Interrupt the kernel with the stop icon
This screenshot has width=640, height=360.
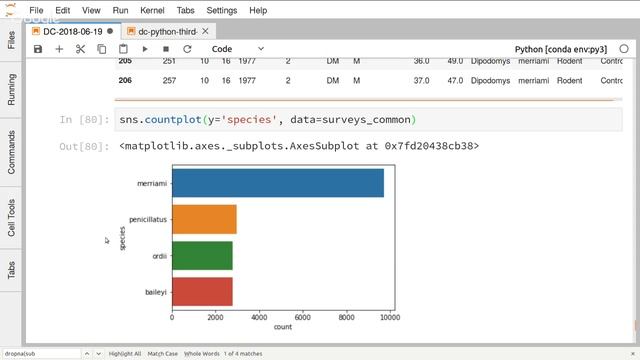166,49
